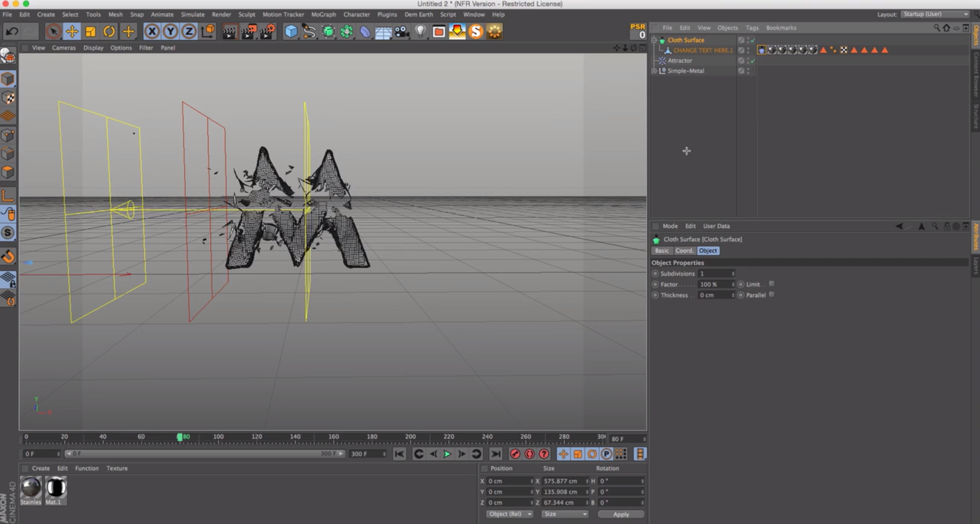
Task: Play the animation forward
Action: pyautogui.click(x=447, y=454)
